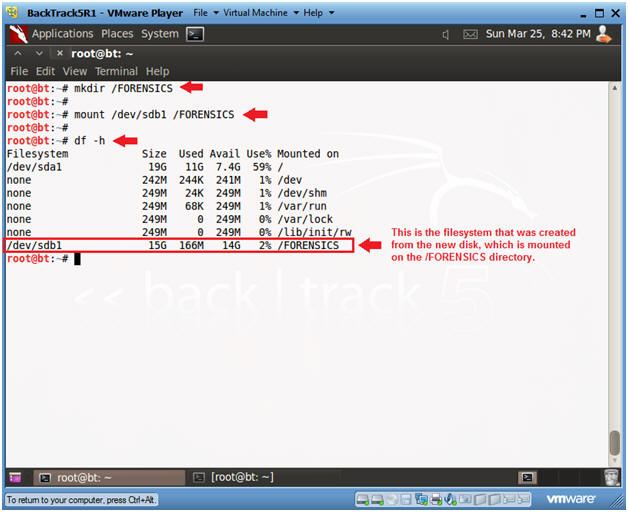
Task: Click the up arrow beside terminal title
Action: [18, 53]
